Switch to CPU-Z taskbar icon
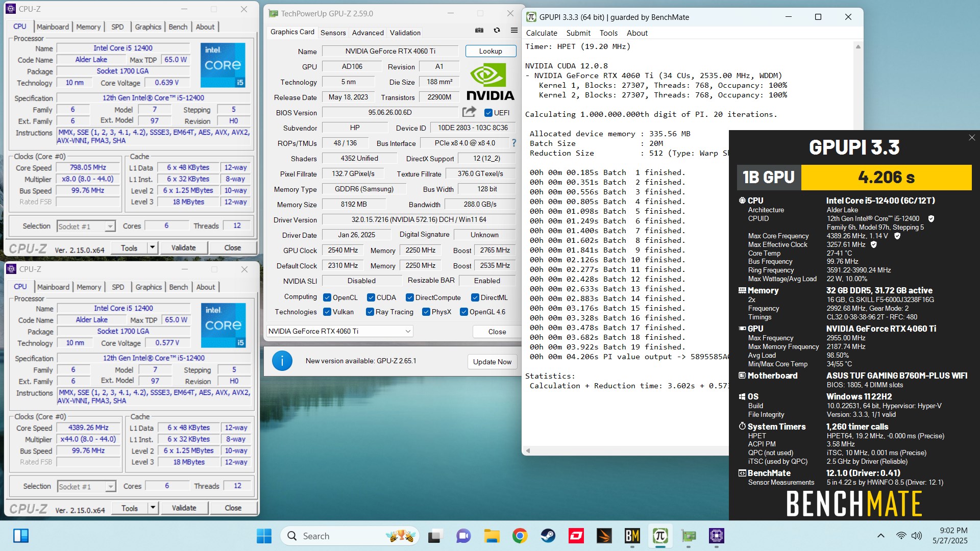 coord(717,536)
